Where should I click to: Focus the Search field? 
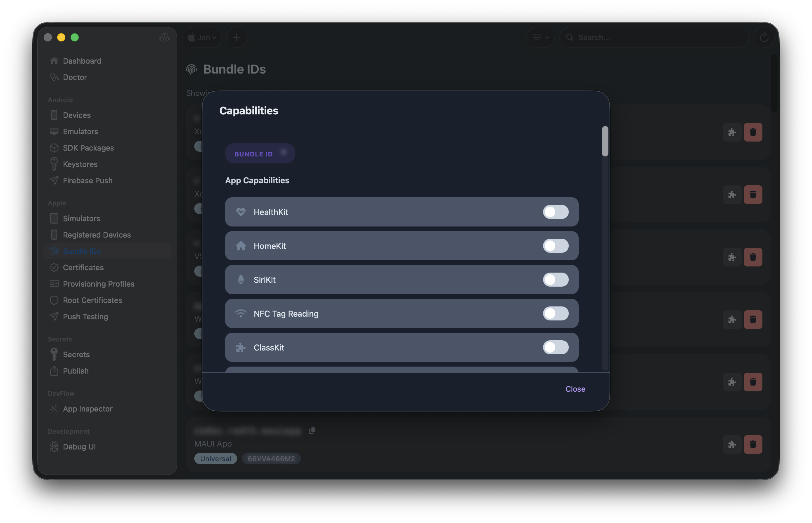click(x=654, y=37)
